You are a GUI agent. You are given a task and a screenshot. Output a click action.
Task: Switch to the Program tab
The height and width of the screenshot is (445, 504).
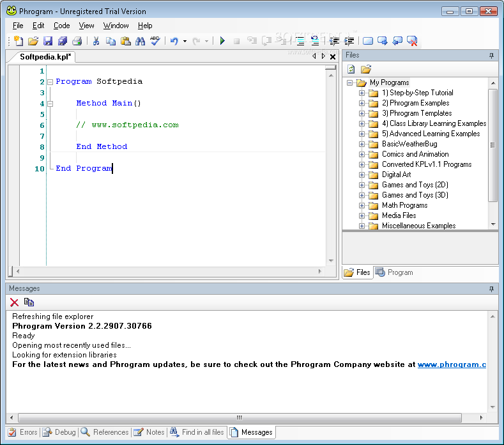tap(394, 272)
